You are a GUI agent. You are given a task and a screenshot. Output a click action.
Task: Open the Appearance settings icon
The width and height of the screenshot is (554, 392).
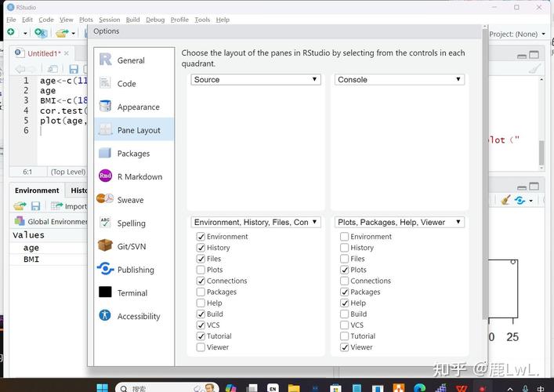click(105, 106)
